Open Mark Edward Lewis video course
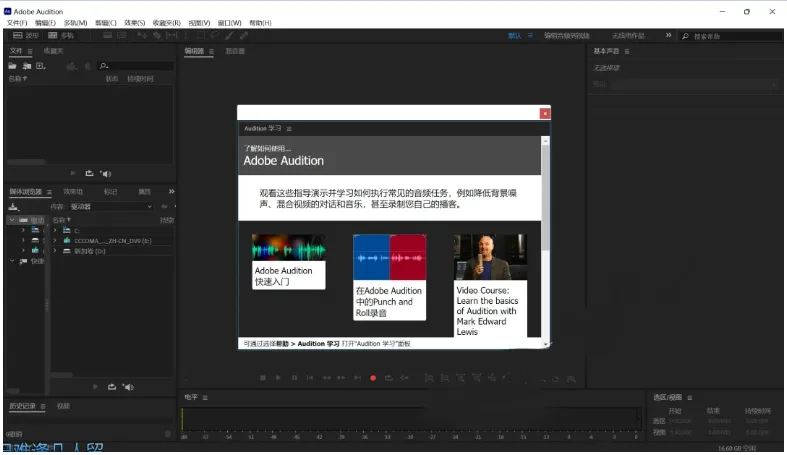 click(490, 285)
